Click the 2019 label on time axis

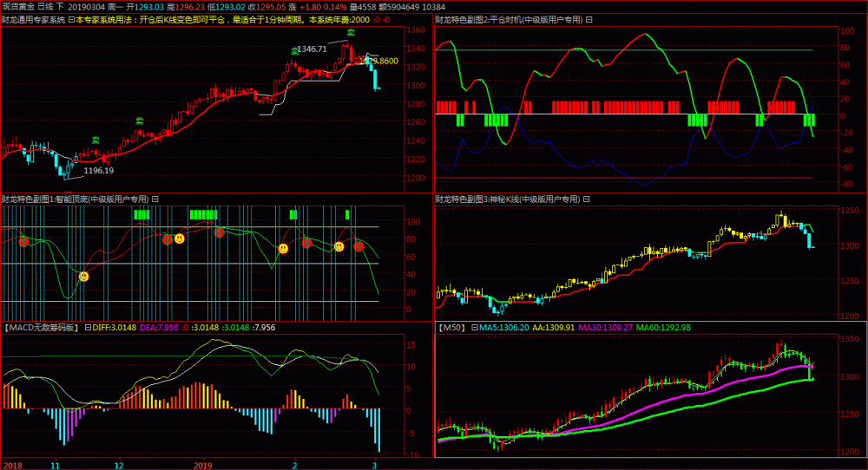[x=203, y=465]
